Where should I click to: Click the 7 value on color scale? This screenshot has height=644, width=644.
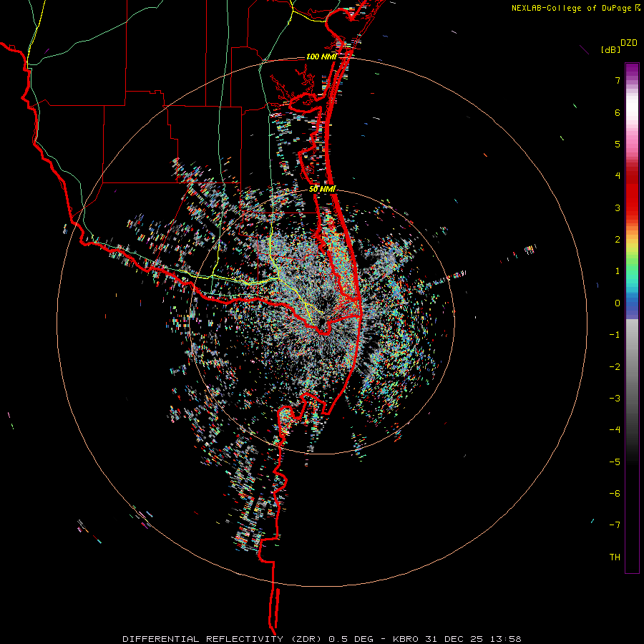(x=618, y=80)
